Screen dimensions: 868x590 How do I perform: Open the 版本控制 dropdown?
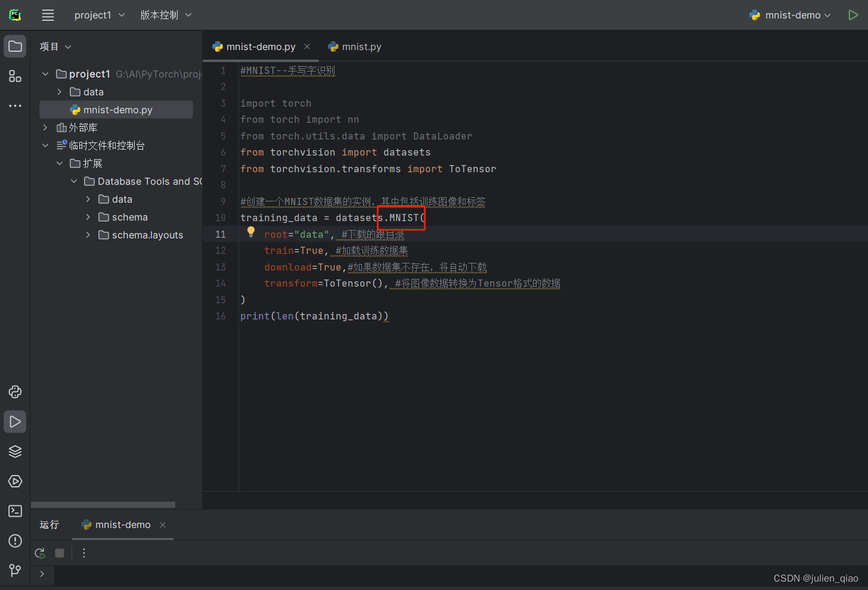166,15
